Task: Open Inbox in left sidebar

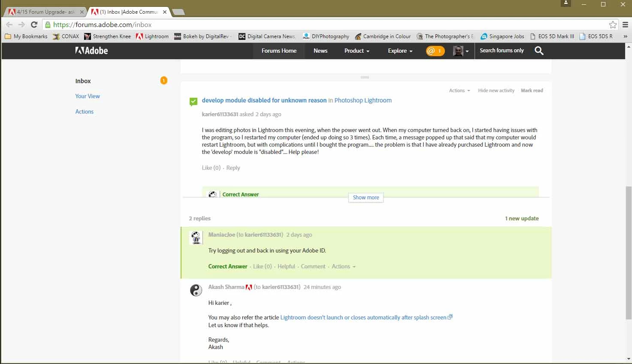Action: pos(83,81)
